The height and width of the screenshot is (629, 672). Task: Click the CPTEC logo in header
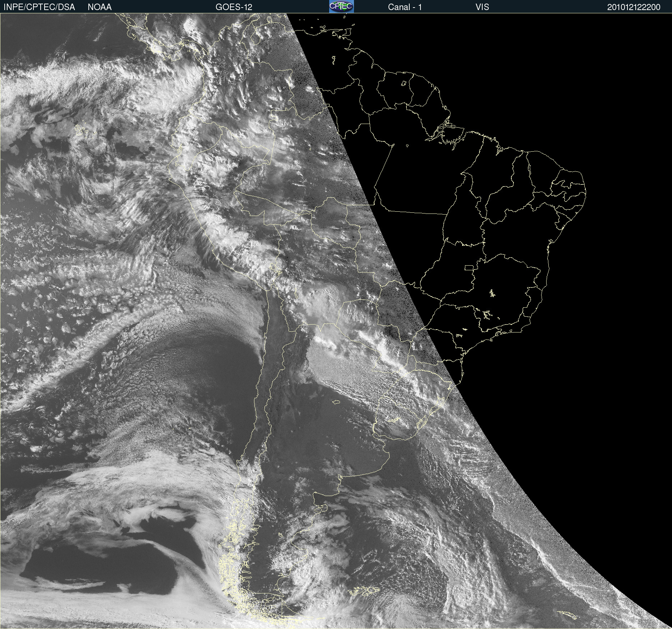pyautogui.click(x=341, y=6)
